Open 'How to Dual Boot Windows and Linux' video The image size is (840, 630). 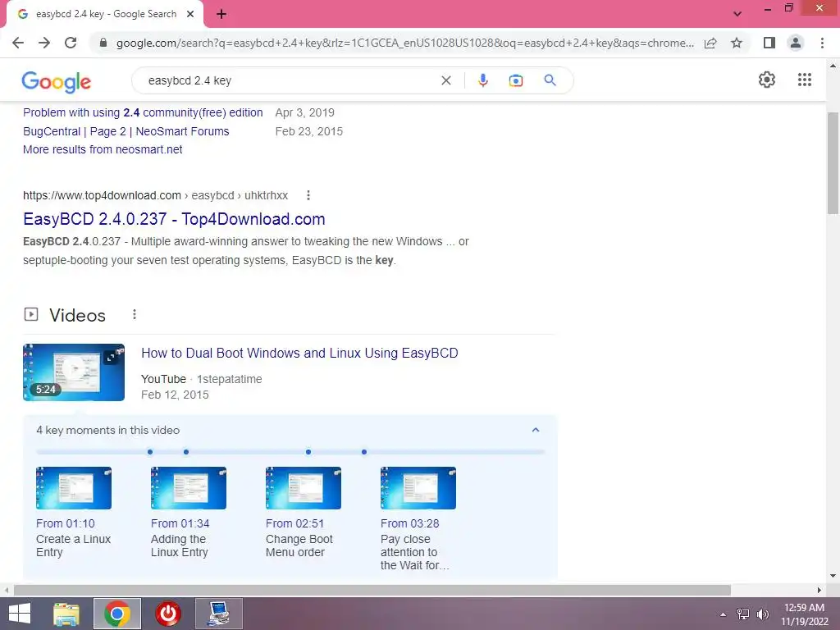pos(299,353)
